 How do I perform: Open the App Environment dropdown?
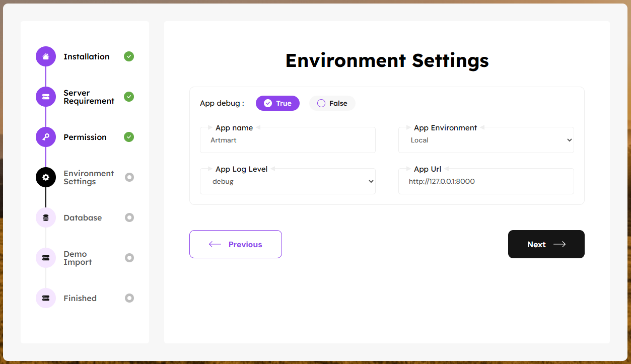tap(486, 140)
